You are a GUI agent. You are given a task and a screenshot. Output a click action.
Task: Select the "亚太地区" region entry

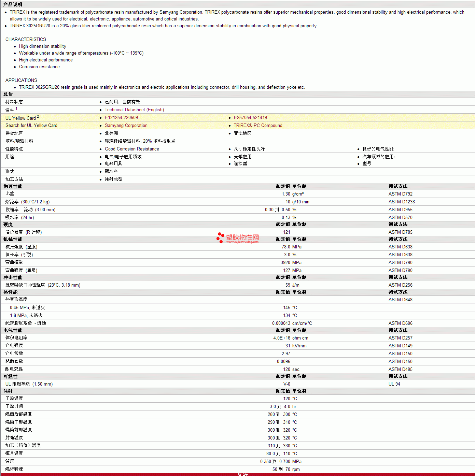[242, 133]
